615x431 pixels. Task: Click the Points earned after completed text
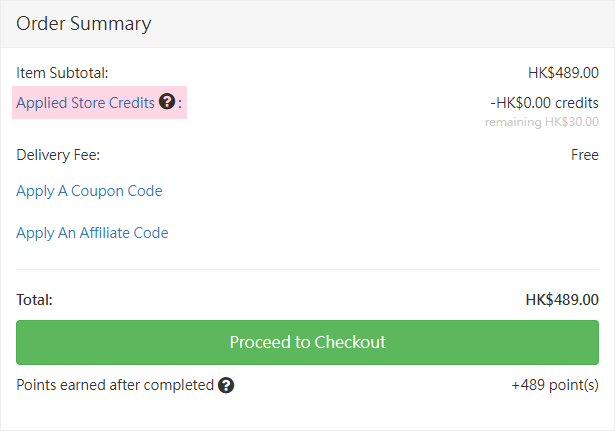click(115, 385)
